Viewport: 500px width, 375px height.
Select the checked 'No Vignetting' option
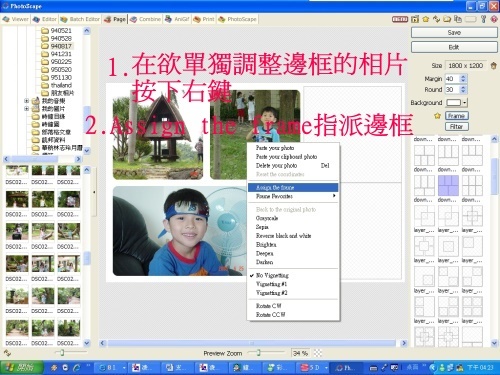pos(293,275)
